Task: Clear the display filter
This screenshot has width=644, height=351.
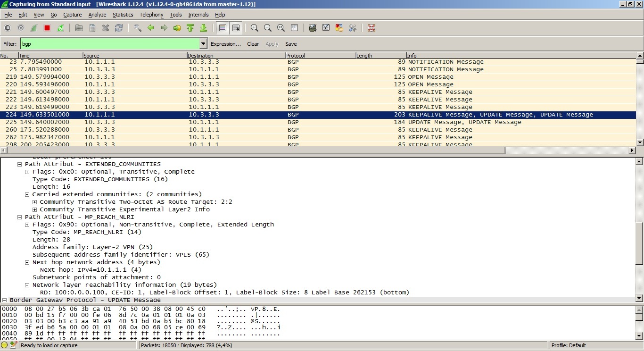Action: (253, 44)
